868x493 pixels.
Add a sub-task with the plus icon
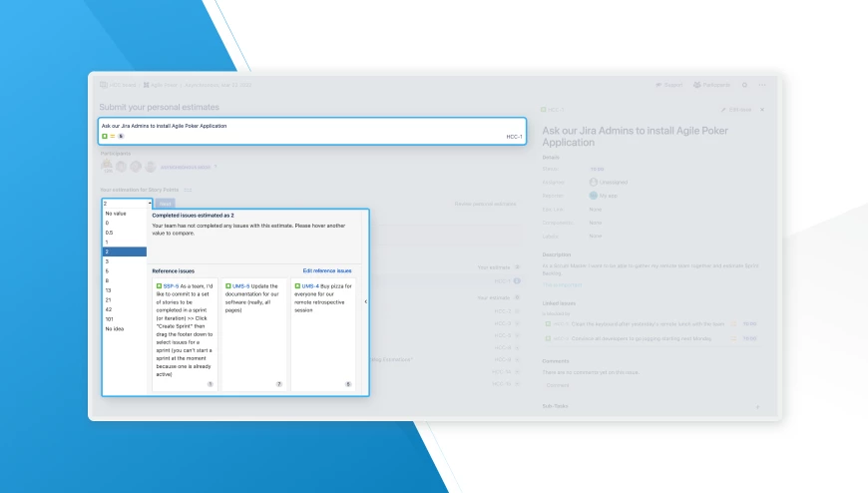(757, 406)
